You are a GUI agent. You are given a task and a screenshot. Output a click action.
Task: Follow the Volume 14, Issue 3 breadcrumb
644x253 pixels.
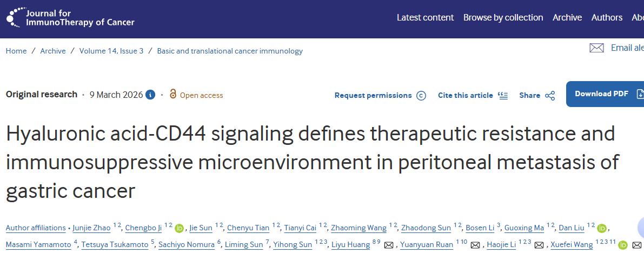pyautogui.click(x=111, y=51)
